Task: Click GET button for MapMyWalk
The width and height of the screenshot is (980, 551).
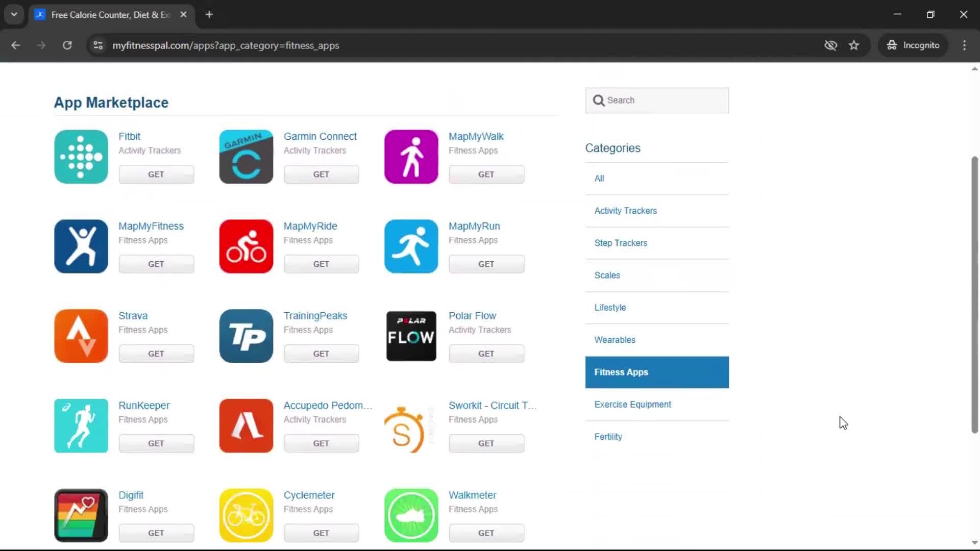Action: pyautogui.click(x=486, y=174)
